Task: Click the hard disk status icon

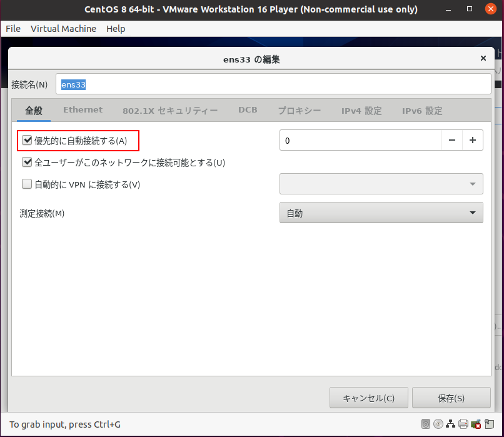Action: [x=426, y=424]
